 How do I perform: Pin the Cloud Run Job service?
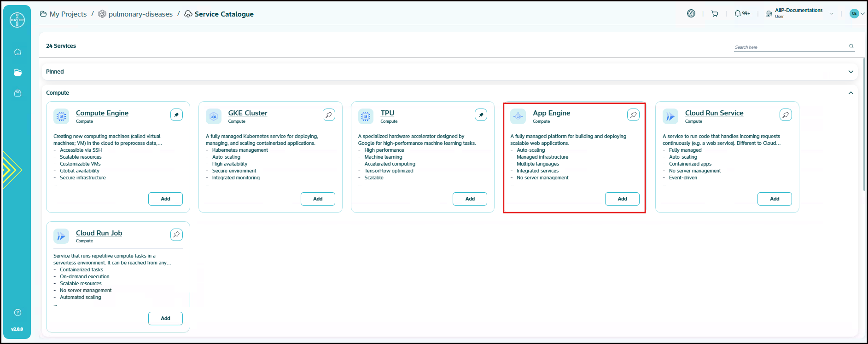[176, 235]
